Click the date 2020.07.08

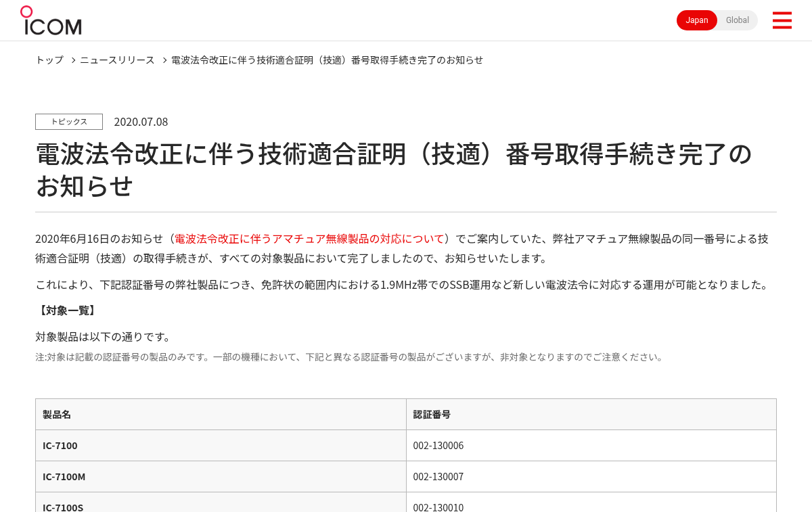pos(141,122)
